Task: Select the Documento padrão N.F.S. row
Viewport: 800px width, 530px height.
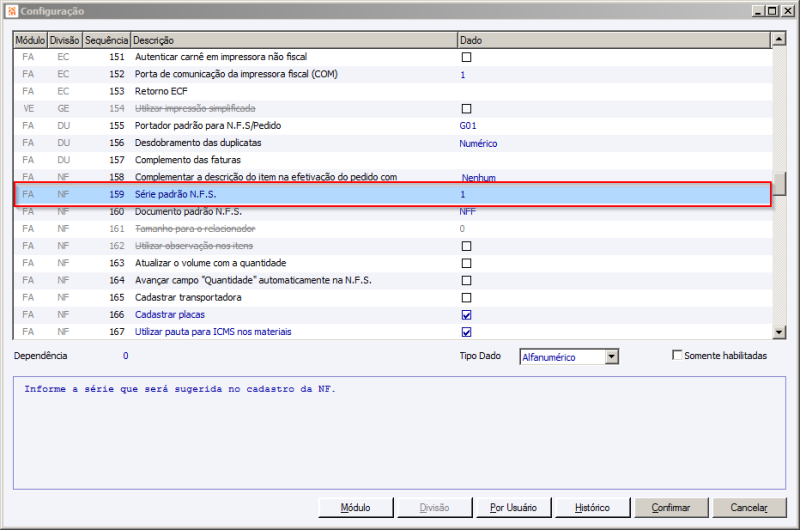Action: tap(392, 213)
